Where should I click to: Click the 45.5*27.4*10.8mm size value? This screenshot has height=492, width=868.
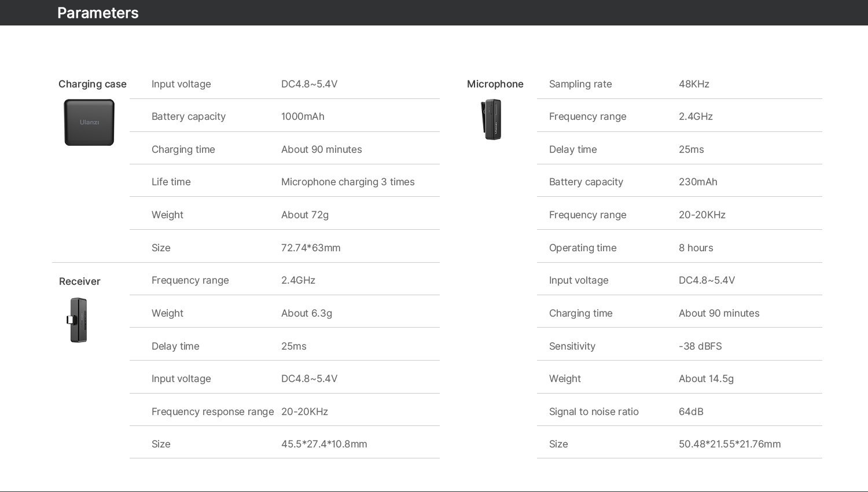324,444
